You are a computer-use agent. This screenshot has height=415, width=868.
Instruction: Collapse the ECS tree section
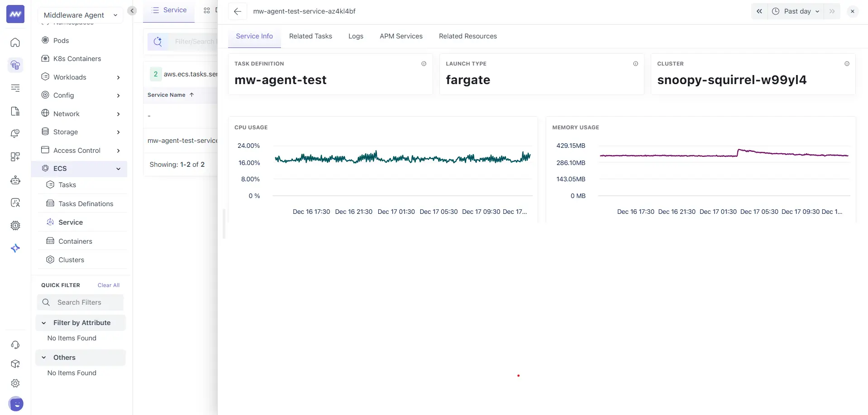(x=118, y=169)
